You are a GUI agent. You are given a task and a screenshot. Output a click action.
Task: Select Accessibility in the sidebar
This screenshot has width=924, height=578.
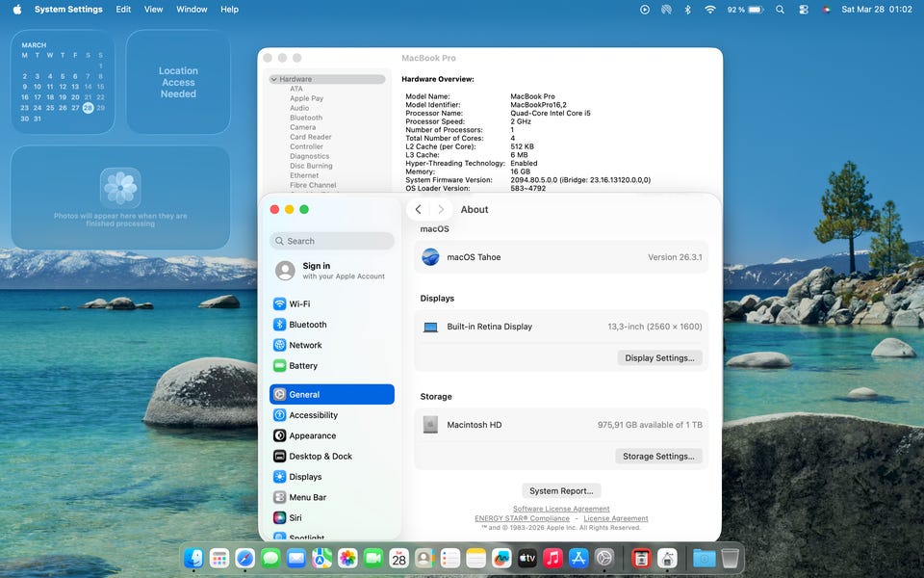tap(313, 415)
